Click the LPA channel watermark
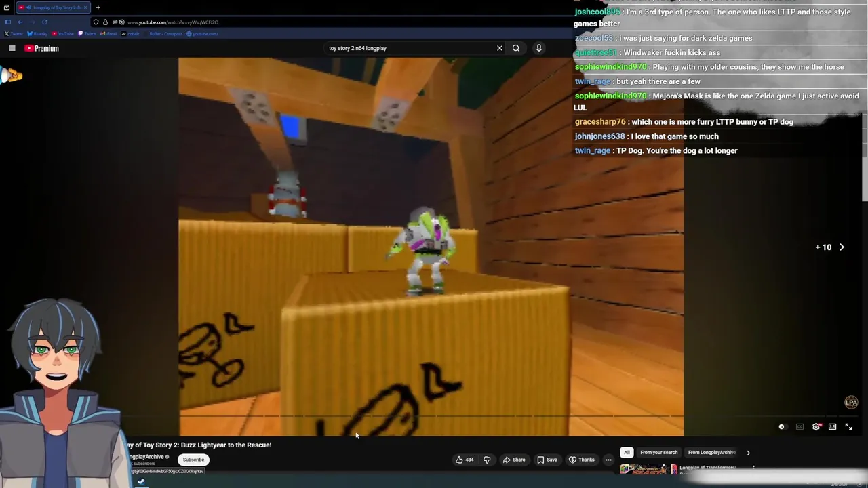This screenshot has height=488, width=868. click(x=851, y=403)
